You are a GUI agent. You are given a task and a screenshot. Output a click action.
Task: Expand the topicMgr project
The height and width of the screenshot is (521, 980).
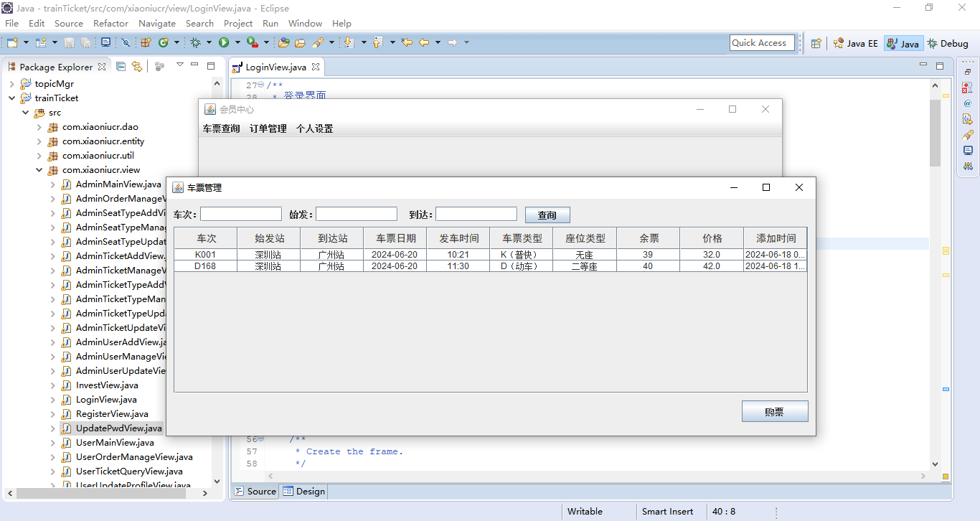[12, 84]
